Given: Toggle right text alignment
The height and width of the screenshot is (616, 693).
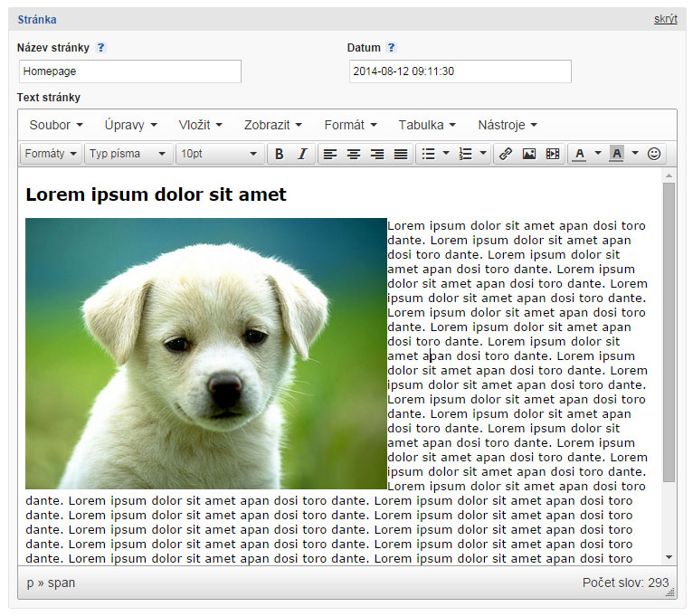Looking at the screenshot, I should pyautogui.click(x=377, y=154).
